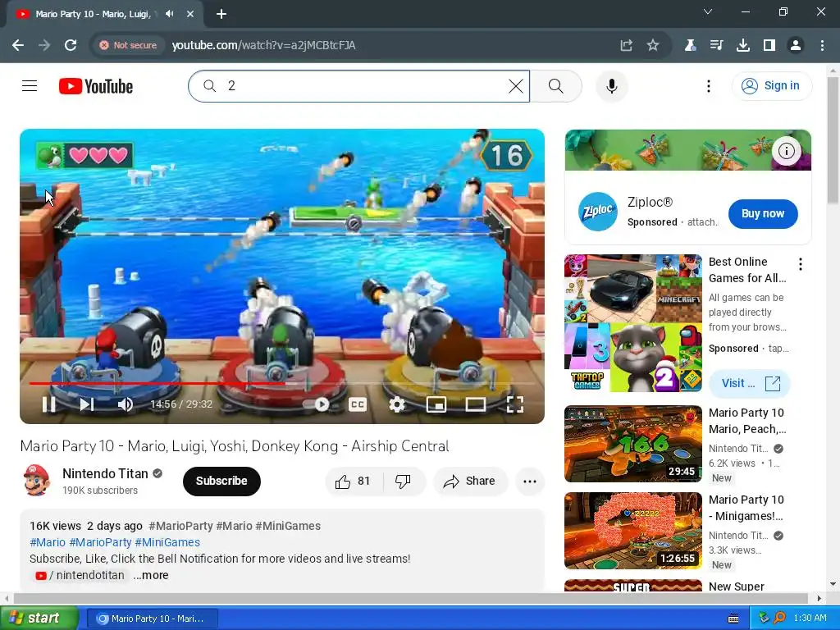Open the blue #MarioParty hashtag link
840x630 pixels.
click(100, 542)
